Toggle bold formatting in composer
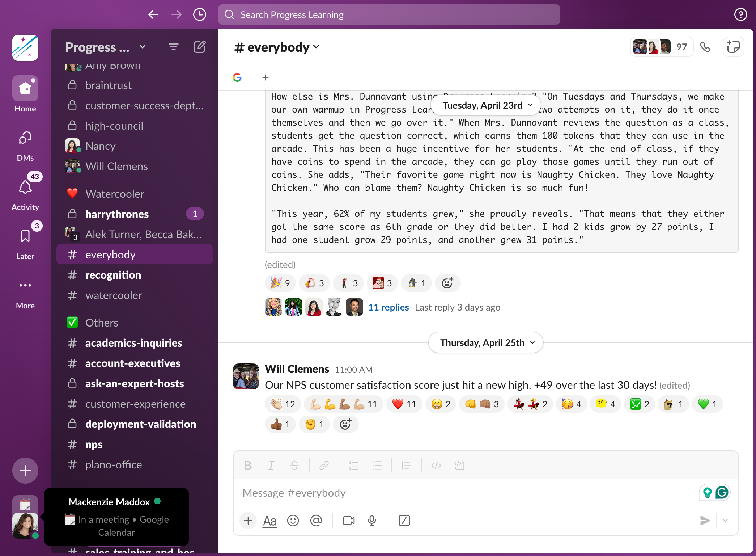The image size is (756, 556). (x=248, y=466)
